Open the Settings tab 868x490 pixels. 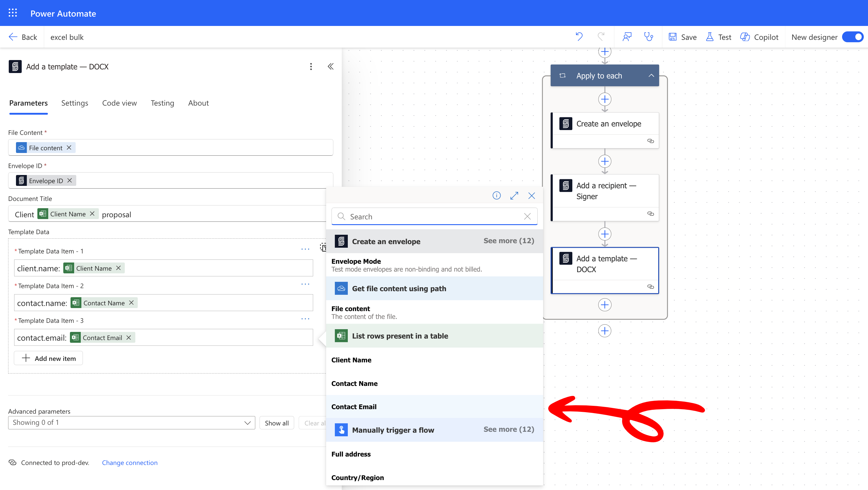coord(74,103)
